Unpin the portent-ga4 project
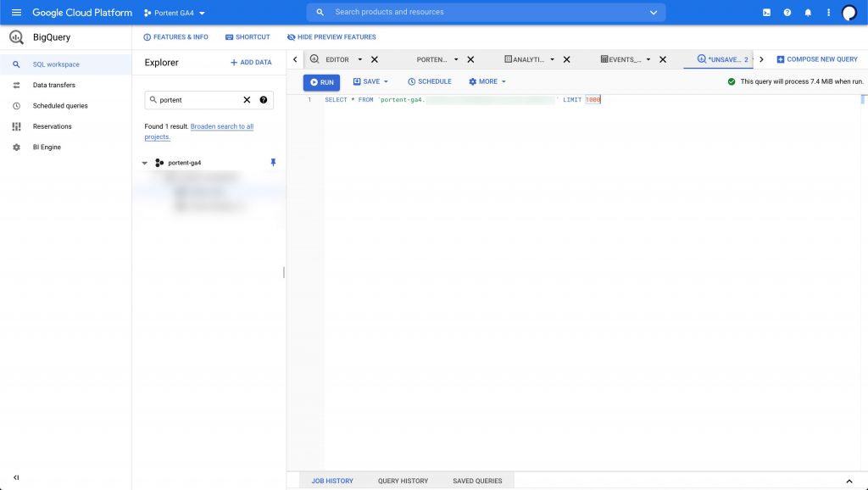This screenshot has height=490, width=868. 273,162
